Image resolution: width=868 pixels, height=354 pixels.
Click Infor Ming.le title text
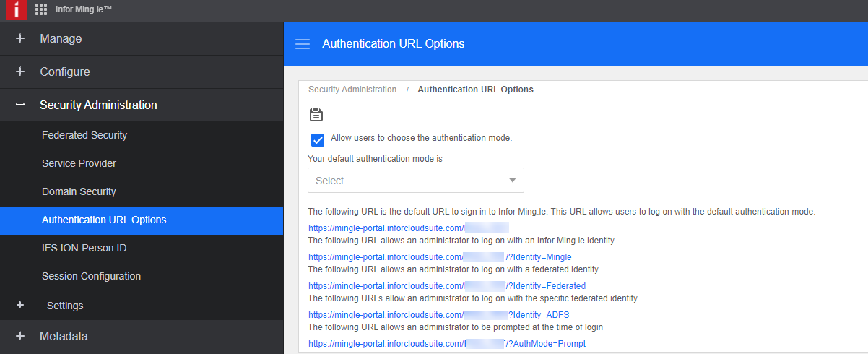(x=83, y=10)
